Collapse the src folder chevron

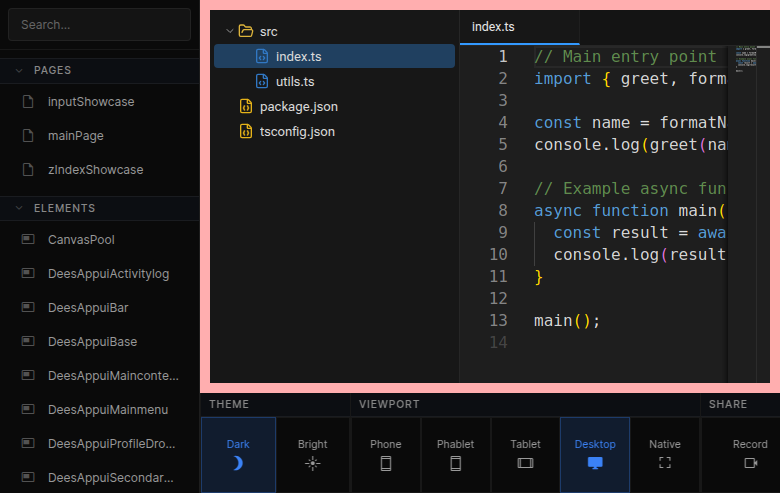click(x=229, y=31)
